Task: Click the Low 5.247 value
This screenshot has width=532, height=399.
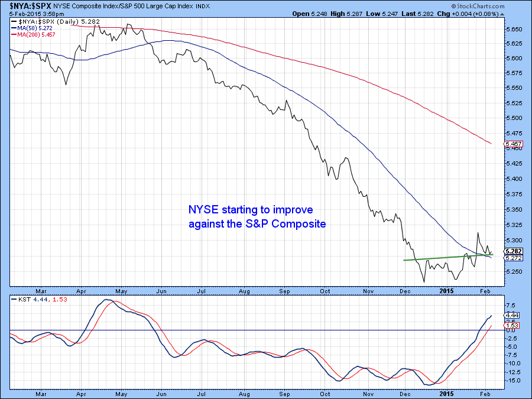Action: (x=382, y=14)
